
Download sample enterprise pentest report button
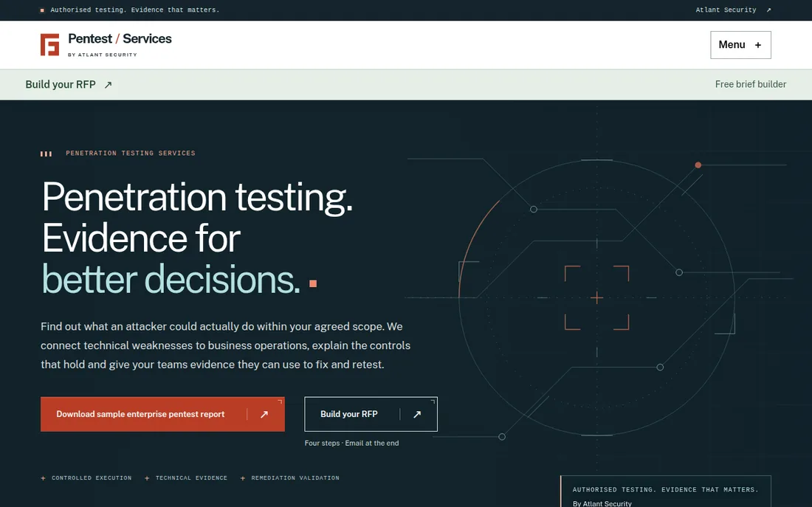coord(162,414)
